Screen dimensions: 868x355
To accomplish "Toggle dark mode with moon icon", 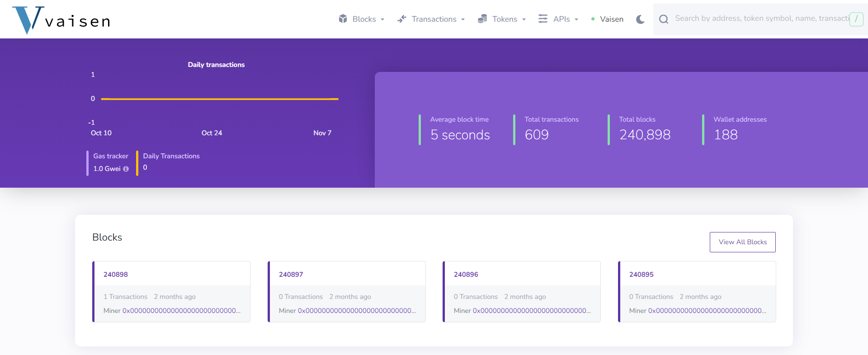I will pos(640,19).
